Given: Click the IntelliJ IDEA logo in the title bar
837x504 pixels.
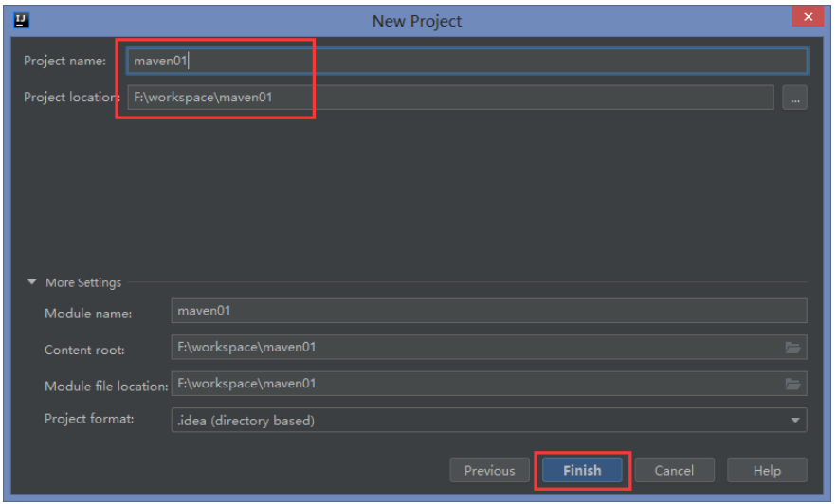Looking at the screenshot, I should 22,20.
